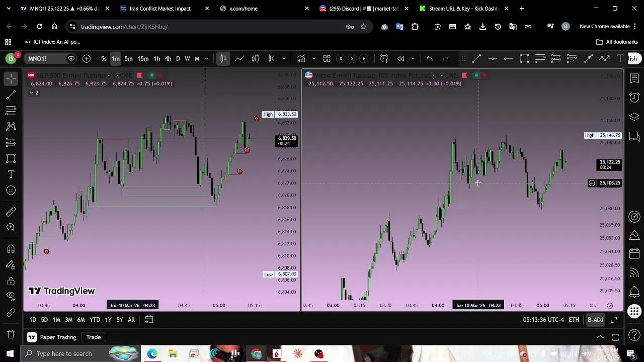Expand the timeframe interval dropdown
Viewport: 644px width, 362px height.
tap(206, 59)
